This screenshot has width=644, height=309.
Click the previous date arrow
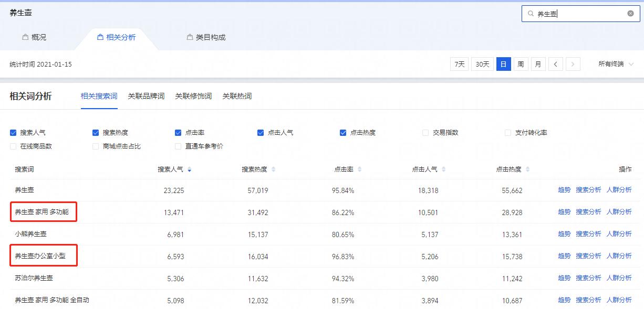(x=556, y=64)
